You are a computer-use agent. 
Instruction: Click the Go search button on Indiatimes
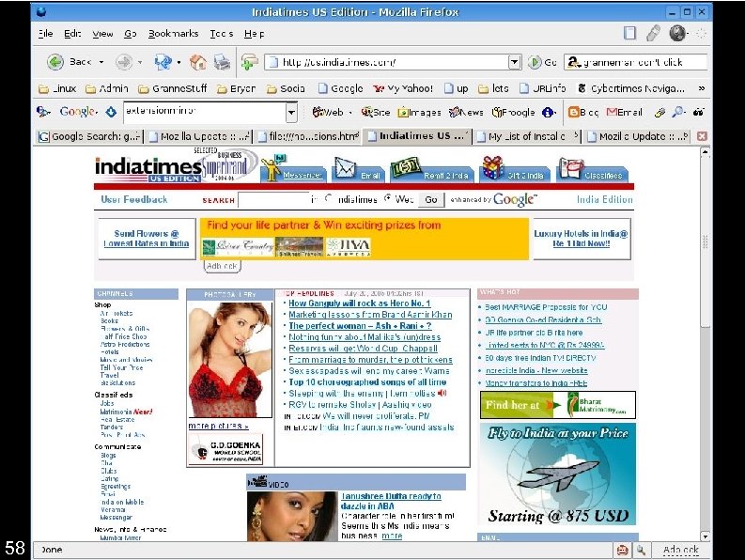431,199
